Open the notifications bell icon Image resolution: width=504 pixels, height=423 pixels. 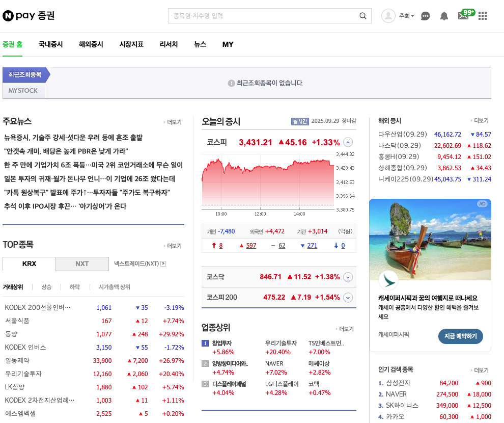(444, 16)
